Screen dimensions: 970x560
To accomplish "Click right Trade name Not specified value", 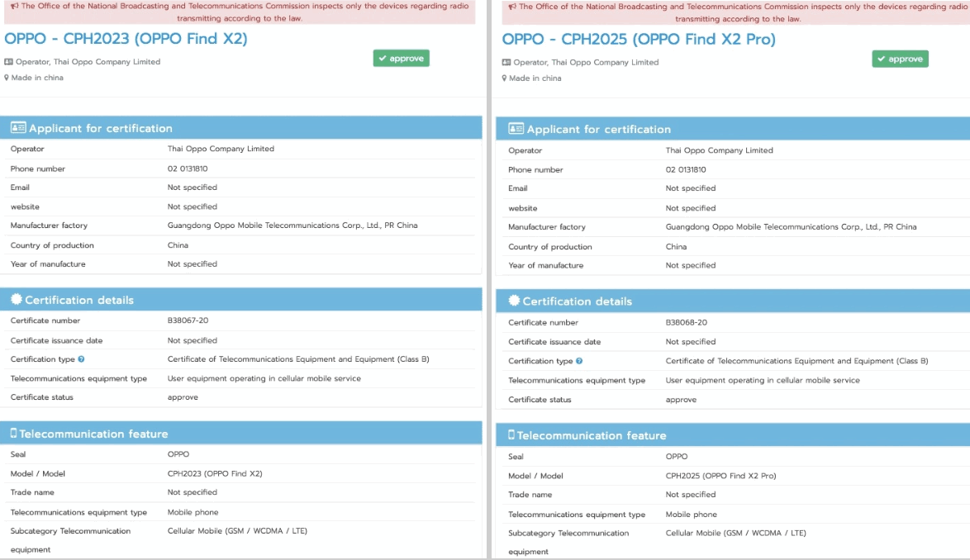I will pyautogui.click(x=691, y=495).
